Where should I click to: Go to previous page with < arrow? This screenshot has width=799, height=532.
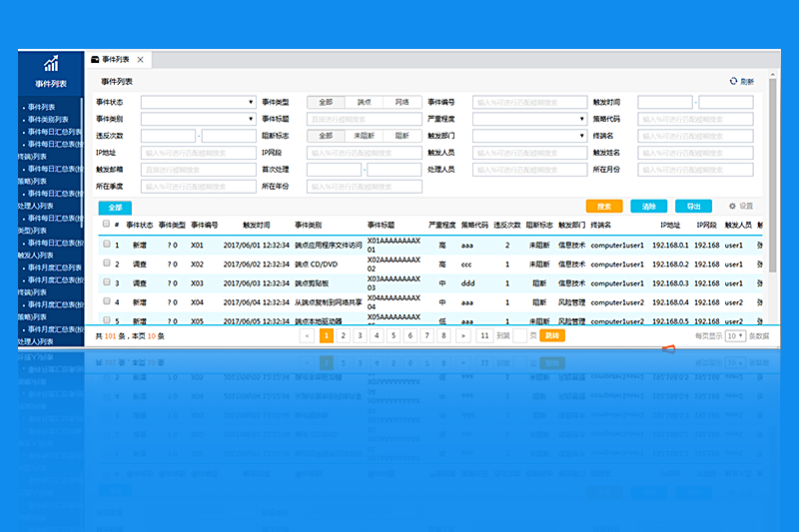[x=308, y=336]
